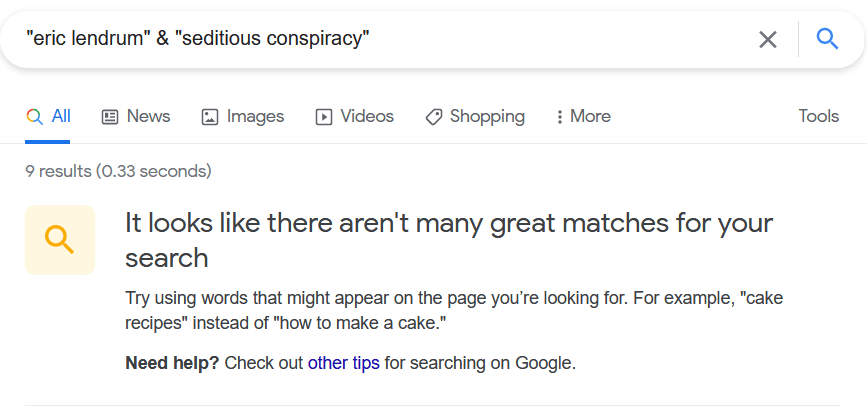
Task: Open the News results tab
Action: 148,116
